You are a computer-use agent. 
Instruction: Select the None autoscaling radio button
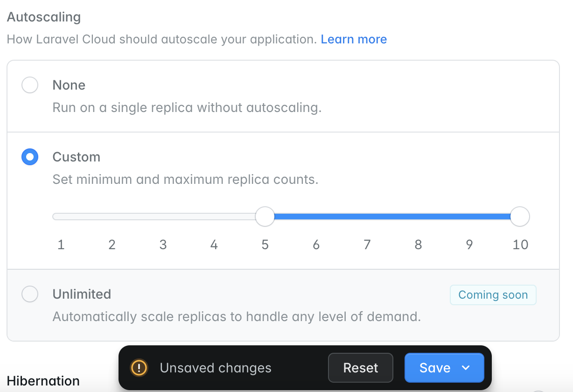30,85
